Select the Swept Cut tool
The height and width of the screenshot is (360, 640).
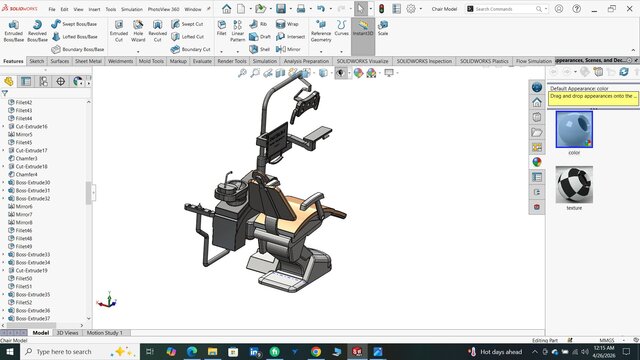(x=187, y=24)
